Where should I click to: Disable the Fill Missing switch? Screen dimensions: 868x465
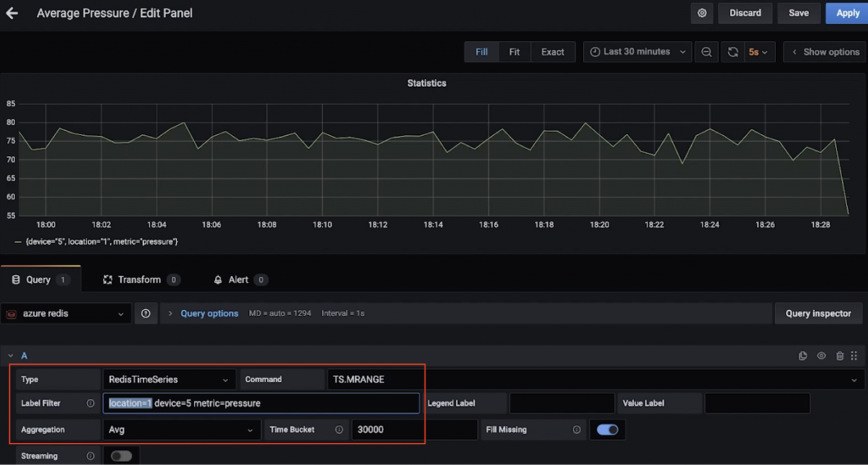click(607, 430)
